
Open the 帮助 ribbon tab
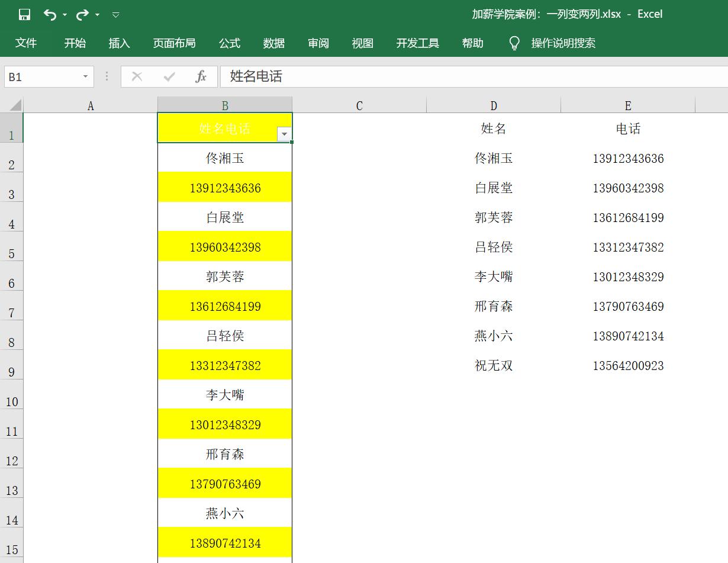472,43
